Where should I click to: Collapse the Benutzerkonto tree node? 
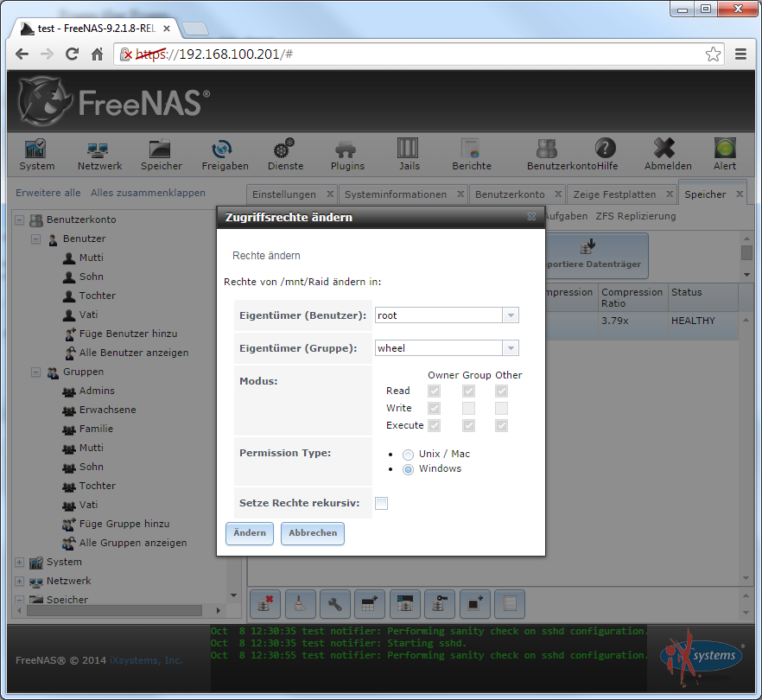tap(19, 220)
